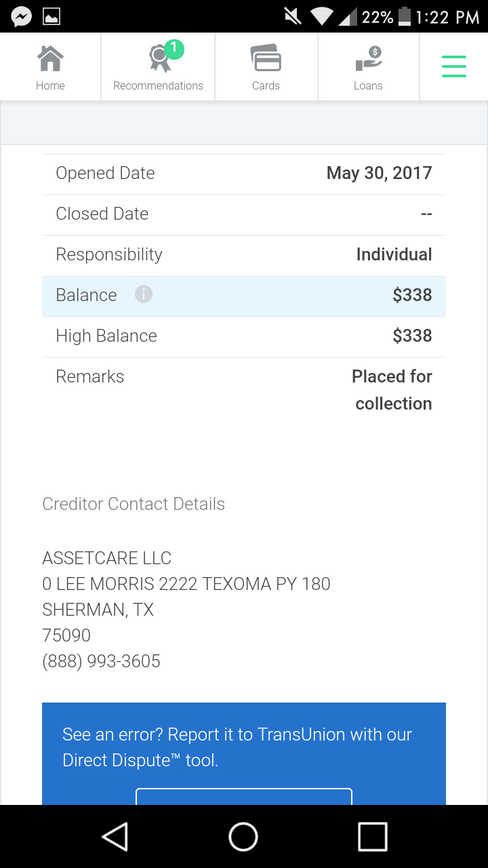Tap the Balance info icon
Screen dimensions: 488x868
click(x=143, y=294)
